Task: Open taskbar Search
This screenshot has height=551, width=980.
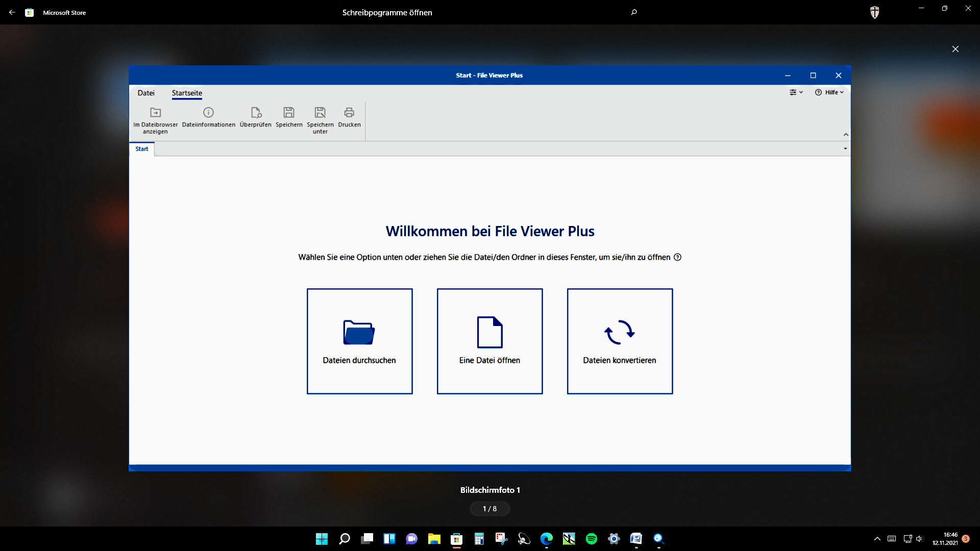Action: pos(345,539)
